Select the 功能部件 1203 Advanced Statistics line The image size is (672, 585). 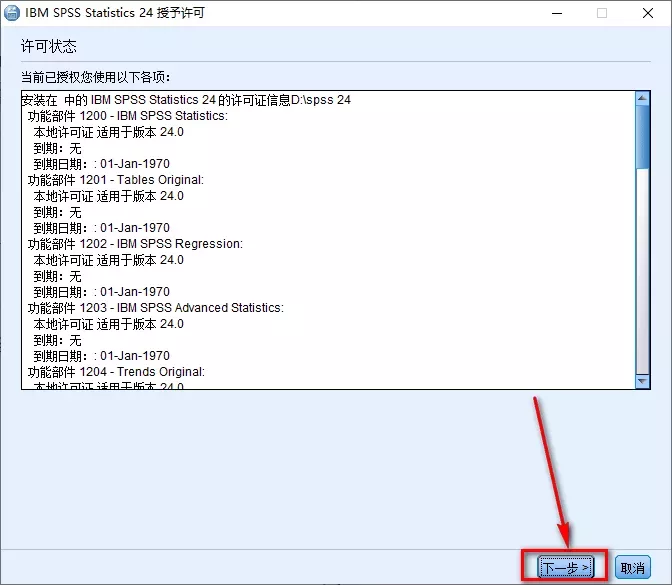[x=155, y=308]
